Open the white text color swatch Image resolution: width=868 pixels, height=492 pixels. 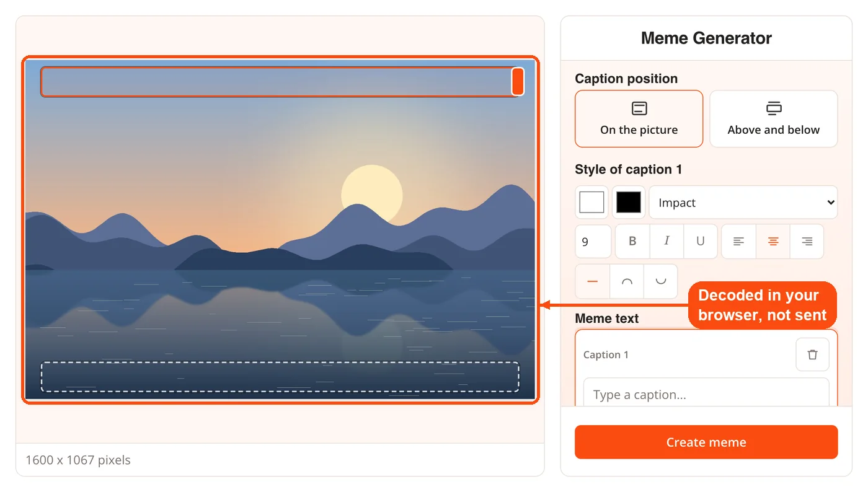pyautogui.click(x=591, y=203)
